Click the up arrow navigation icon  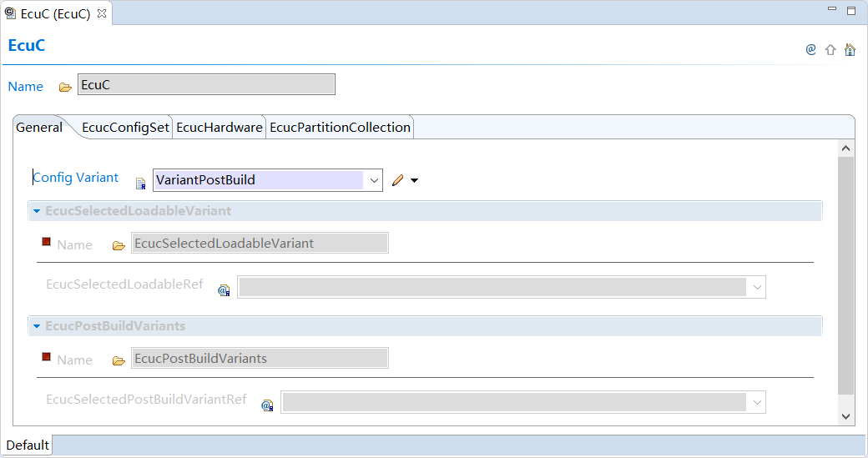coord(830,50)
